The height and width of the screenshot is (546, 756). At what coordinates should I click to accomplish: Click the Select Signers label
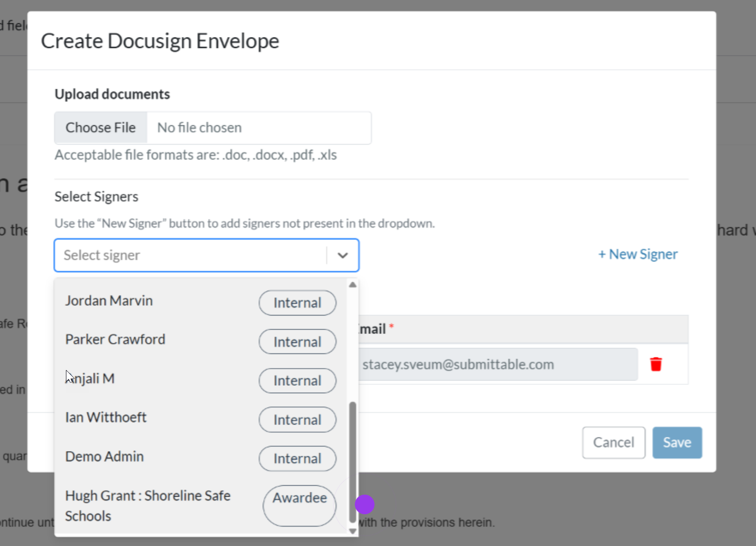click(96, 196)
